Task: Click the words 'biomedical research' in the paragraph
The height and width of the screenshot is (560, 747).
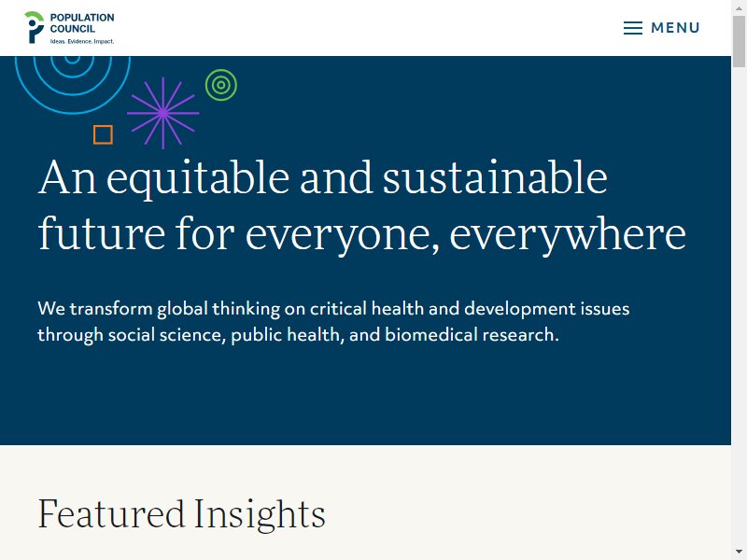Action: coord(470,335)
